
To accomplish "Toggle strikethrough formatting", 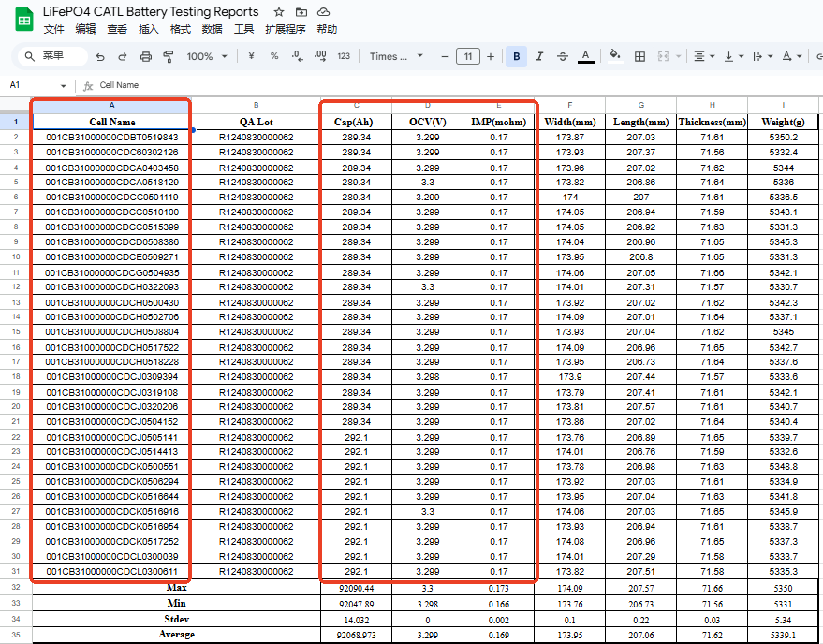I will [562, 57].
